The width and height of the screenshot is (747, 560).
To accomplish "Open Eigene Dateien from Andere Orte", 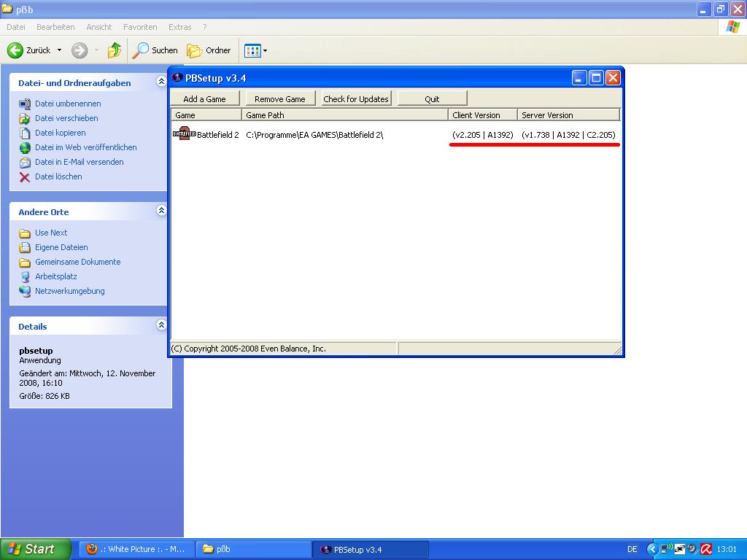I will (61, 248).
